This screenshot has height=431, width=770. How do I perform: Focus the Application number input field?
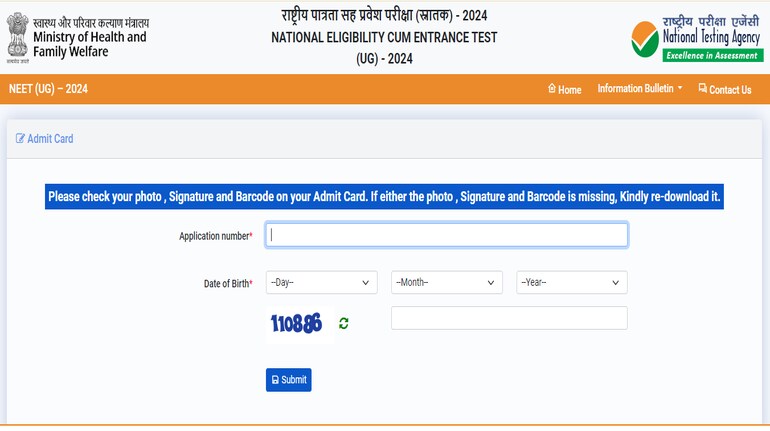pyautogui.click(x=447, y=235)
